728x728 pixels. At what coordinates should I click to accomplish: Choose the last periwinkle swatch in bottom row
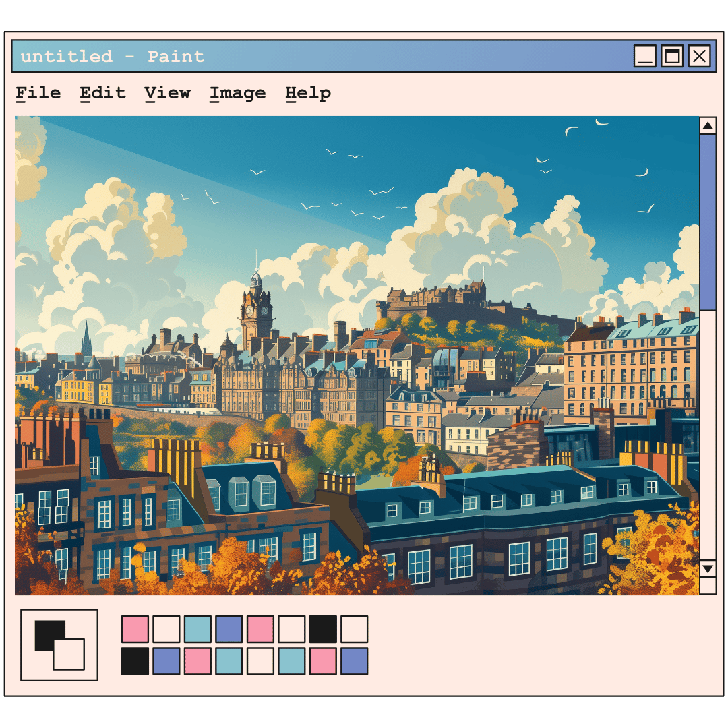[x=355, y=661]
